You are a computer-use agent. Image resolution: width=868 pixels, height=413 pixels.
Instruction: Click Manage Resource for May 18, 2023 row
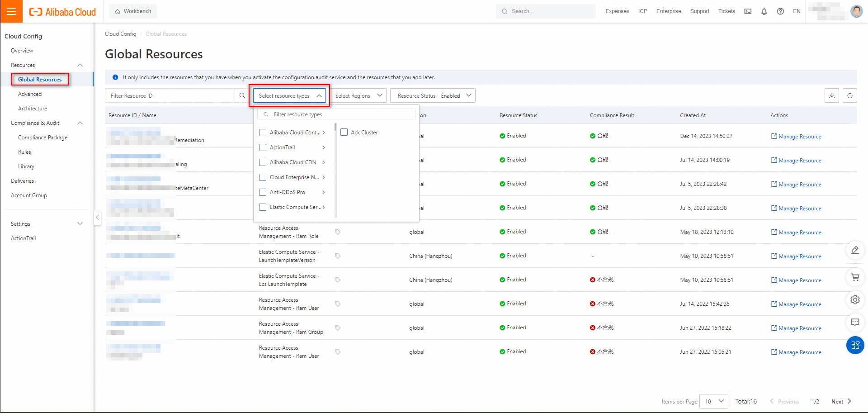point(796,232)
